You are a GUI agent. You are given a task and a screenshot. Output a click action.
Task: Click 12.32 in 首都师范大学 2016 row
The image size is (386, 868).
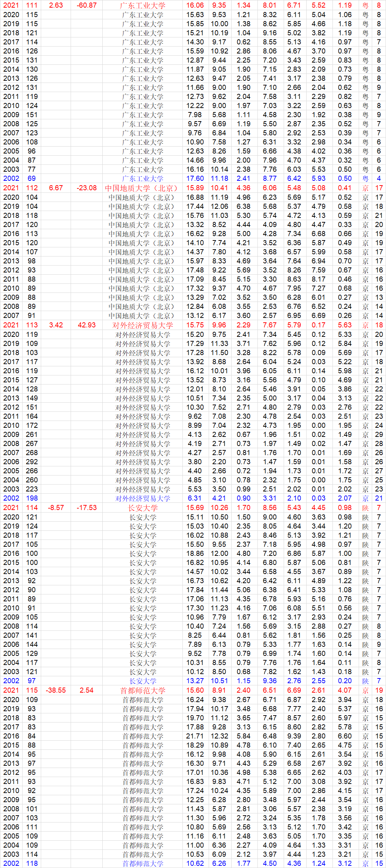pyautogui.click(x=220, y=736)
